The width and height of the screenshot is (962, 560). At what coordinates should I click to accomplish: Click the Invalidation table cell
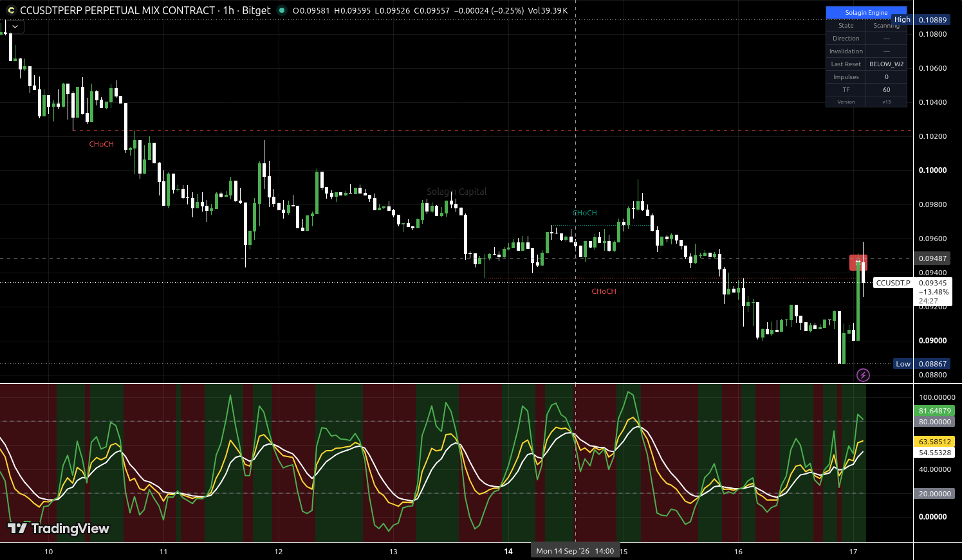pyautogui.click(x=846, y=51)
